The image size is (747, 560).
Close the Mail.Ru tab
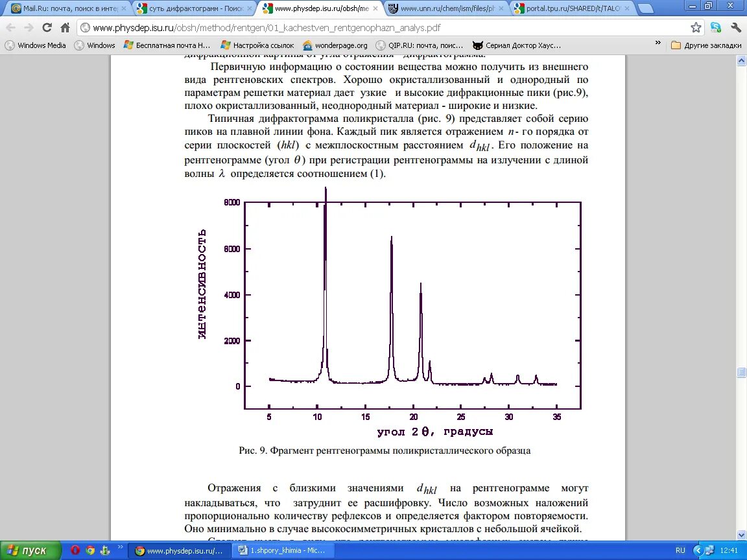tap(123, 8)
